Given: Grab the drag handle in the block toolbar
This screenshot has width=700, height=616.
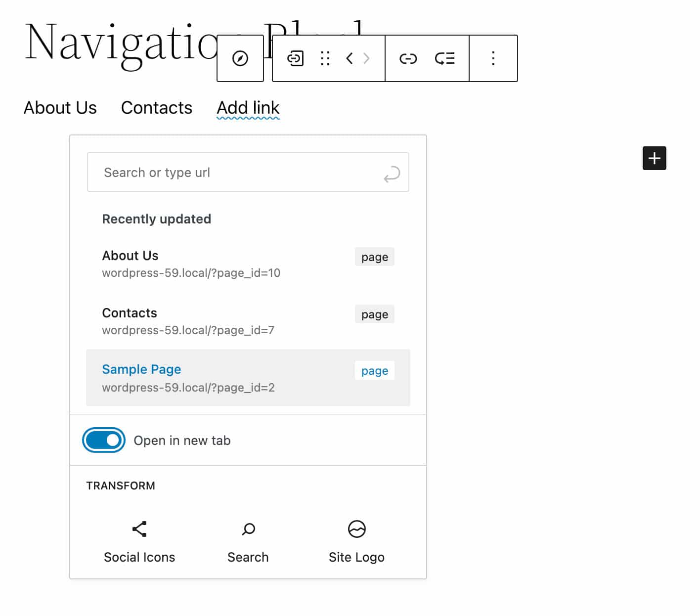Looking at the screenshot, I should tap(325, 58).
